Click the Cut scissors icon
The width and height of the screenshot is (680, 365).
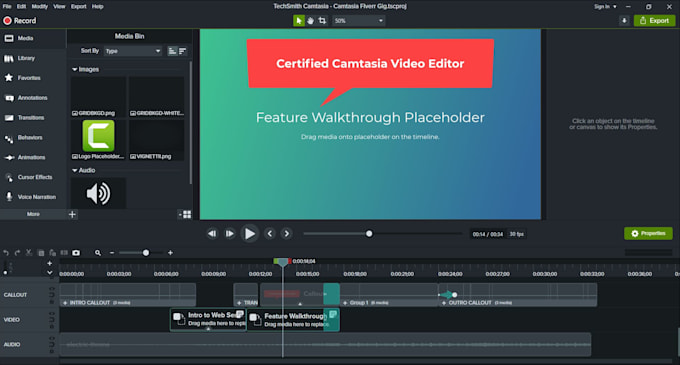[29, 253]
